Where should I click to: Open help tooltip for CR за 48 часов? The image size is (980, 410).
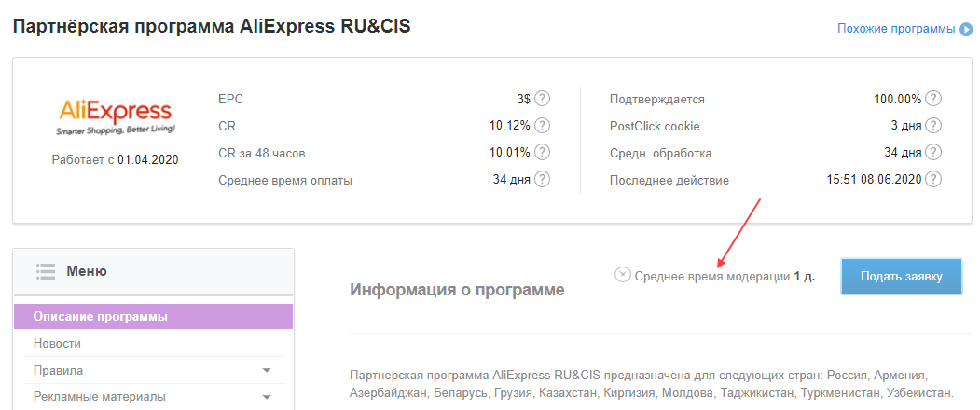(542, 153)
